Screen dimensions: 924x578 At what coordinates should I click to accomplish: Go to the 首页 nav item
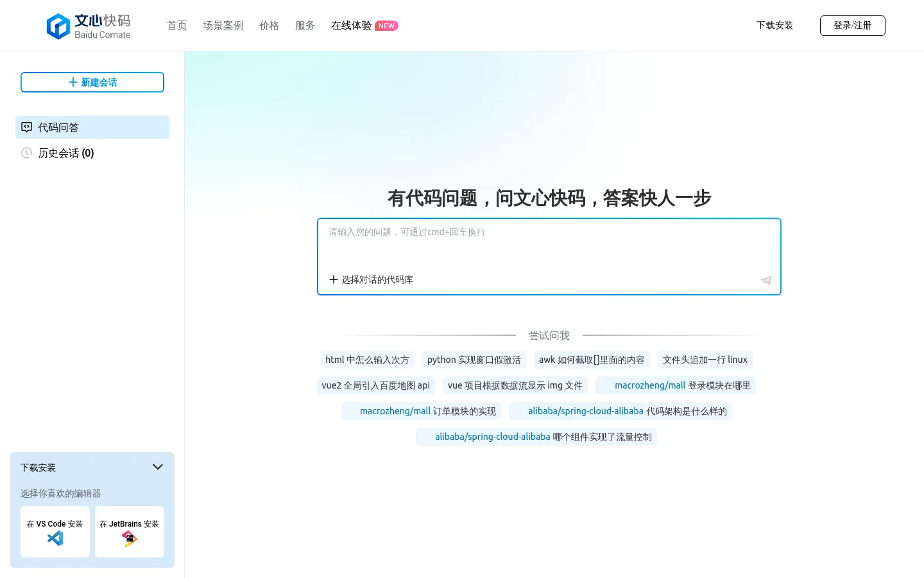click(x=177, y=26)
